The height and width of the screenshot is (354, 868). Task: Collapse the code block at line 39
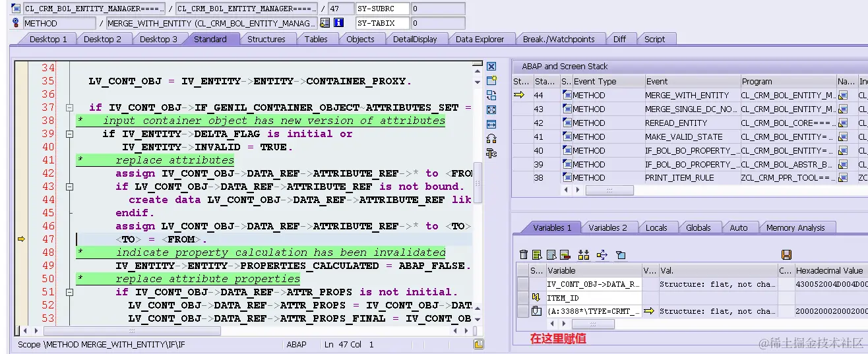pyautogui.click(x=69, y=134)
